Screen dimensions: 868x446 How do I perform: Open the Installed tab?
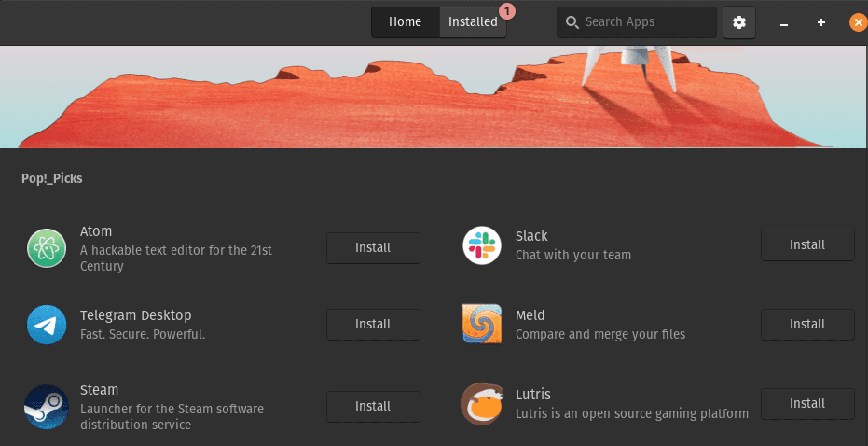pos(473,22)
